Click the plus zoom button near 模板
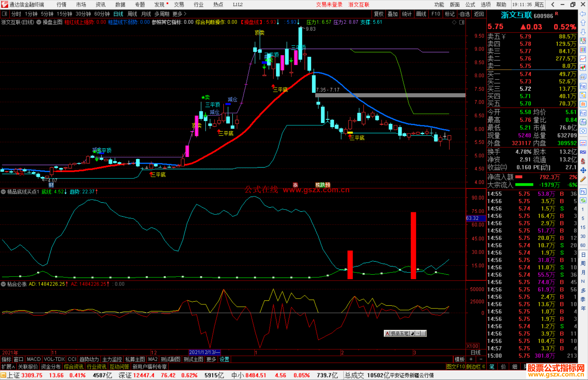This screenshot has width=588, height=380. click(471, 359)
